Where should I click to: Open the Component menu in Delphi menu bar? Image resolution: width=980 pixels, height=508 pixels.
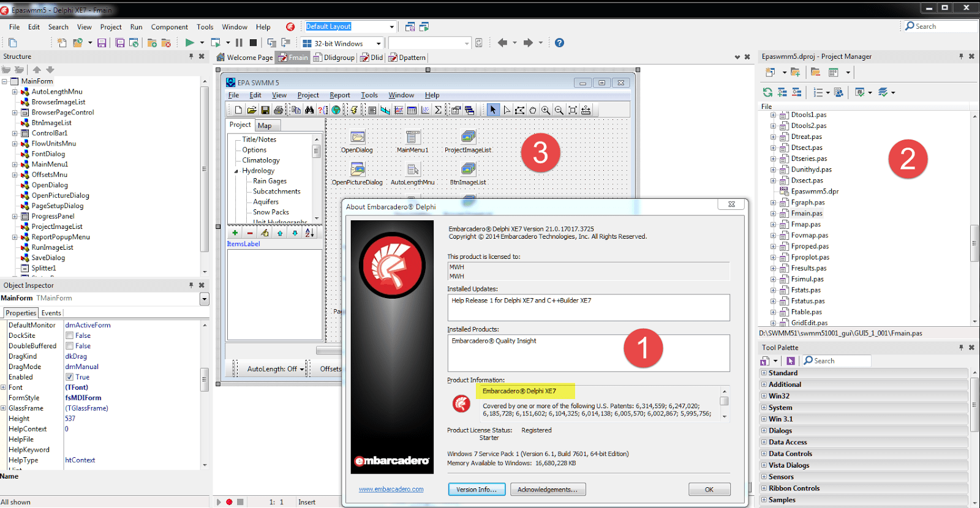[170, 27]
